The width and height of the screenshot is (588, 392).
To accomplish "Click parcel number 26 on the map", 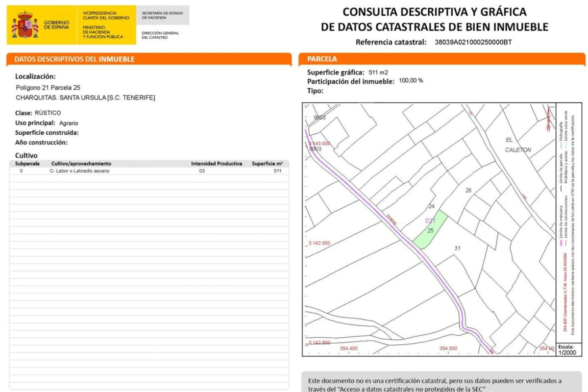I will (x=468, y=190).
